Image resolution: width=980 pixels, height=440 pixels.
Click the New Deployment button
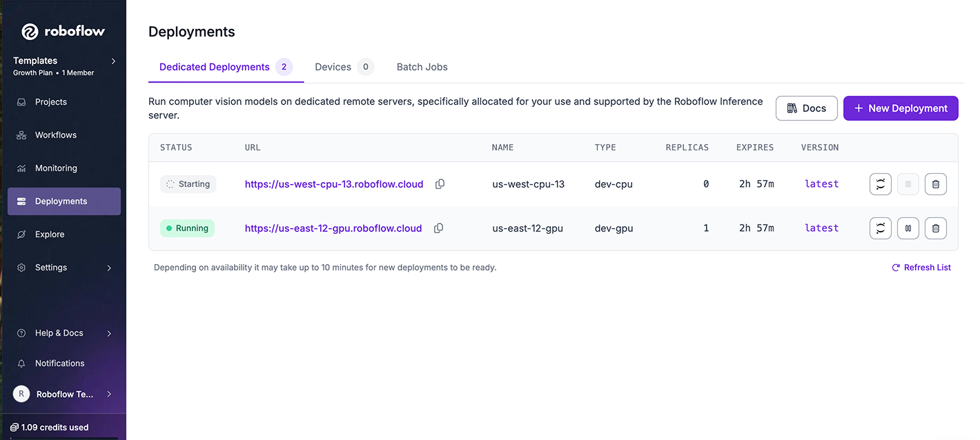point(900,108)
